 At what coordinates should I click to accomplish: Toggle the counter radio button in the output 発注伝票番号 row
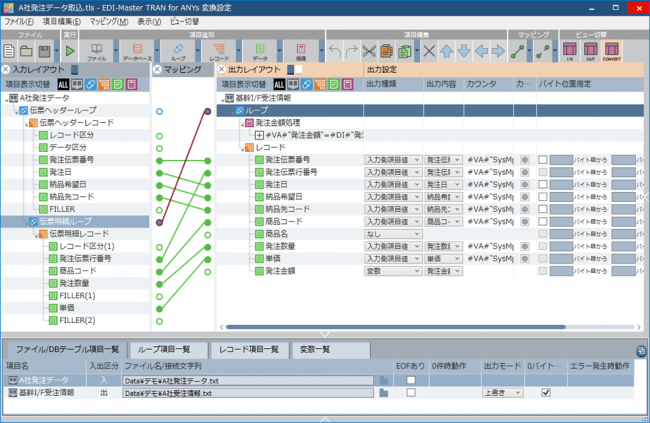click(x=525, y=160)
